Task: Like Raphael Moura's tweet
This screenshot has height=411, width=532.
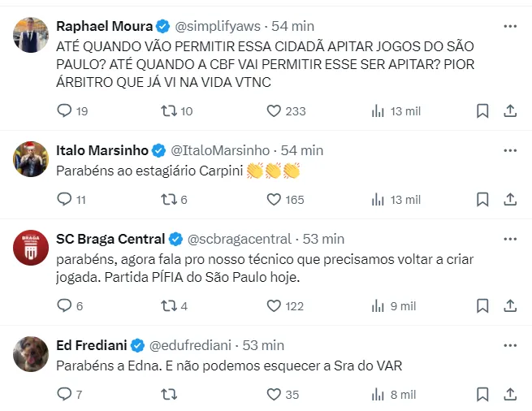Action: [x=274, y=110]
